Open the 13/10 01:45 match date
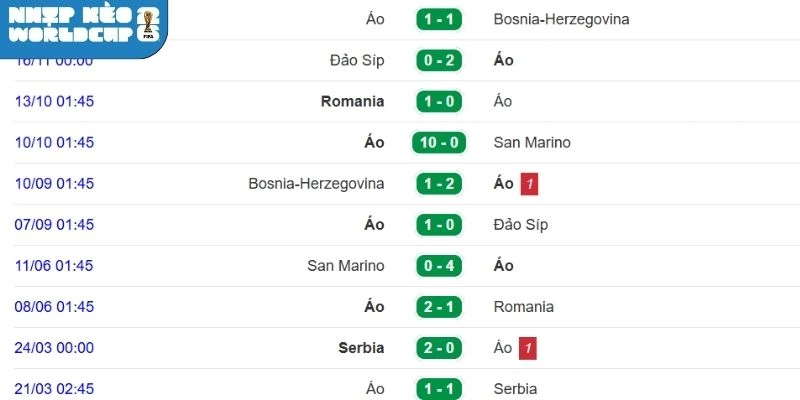Screen dimensions: 800x400 pyautogui.click(x=54, y=101)
